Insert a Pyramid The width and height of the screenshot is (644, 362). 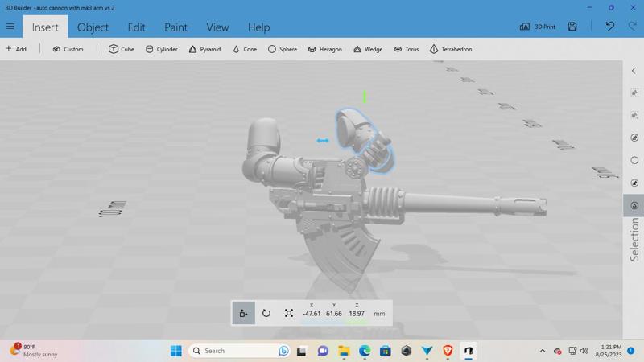pyautogui.click(x=204, y=49)
